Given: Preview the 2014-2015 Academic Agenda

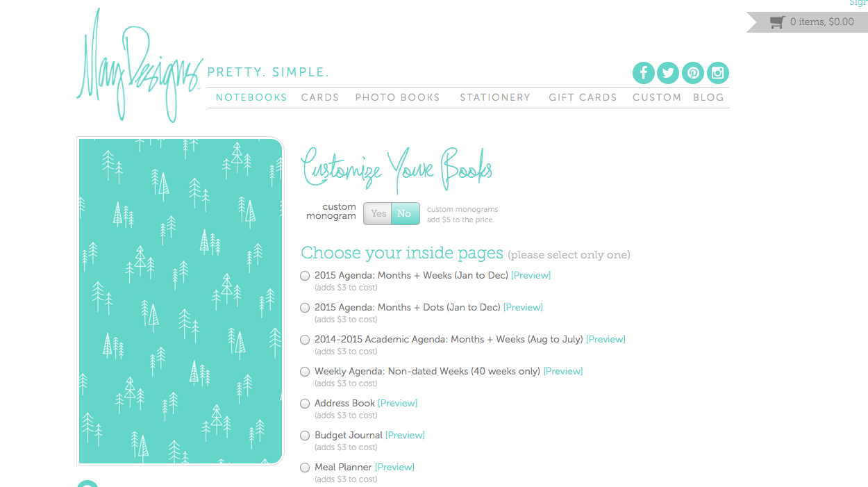Looking at the screenshot, I should pyautogui.click(x=606, y=340).
